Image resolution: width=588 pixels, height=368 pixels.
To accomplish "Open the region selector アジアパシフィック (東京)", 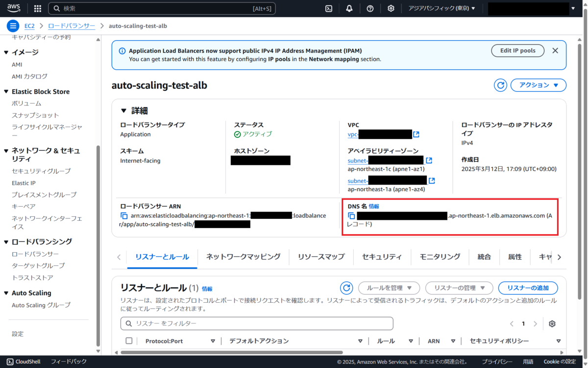I will tap(441, 8).
